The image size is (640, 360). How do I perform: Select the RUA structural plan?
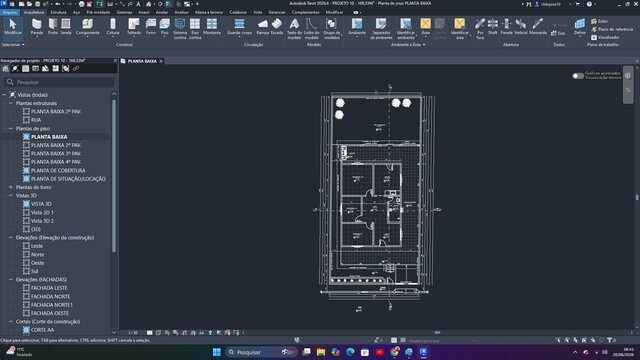36,120
